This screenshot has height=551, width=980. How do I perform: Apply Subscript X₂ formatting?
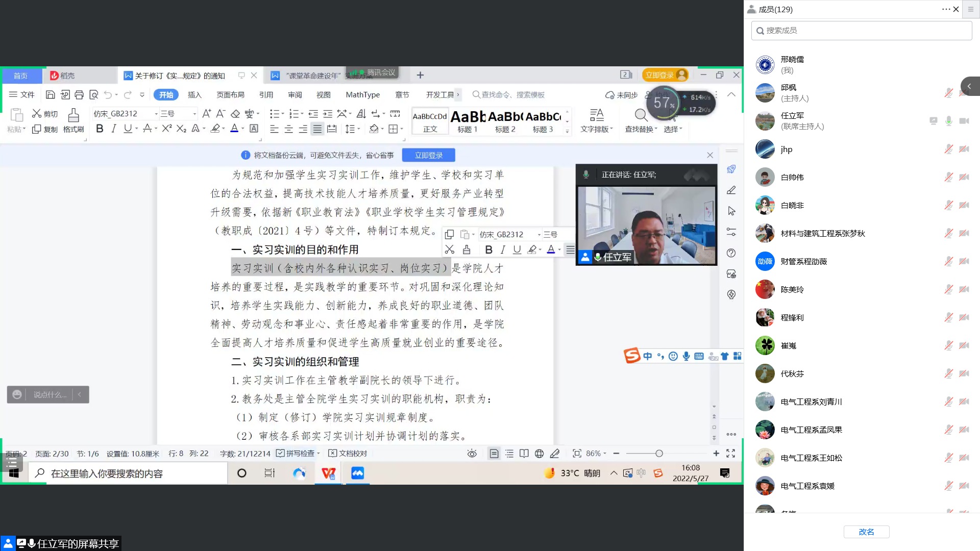coord(181,129)
